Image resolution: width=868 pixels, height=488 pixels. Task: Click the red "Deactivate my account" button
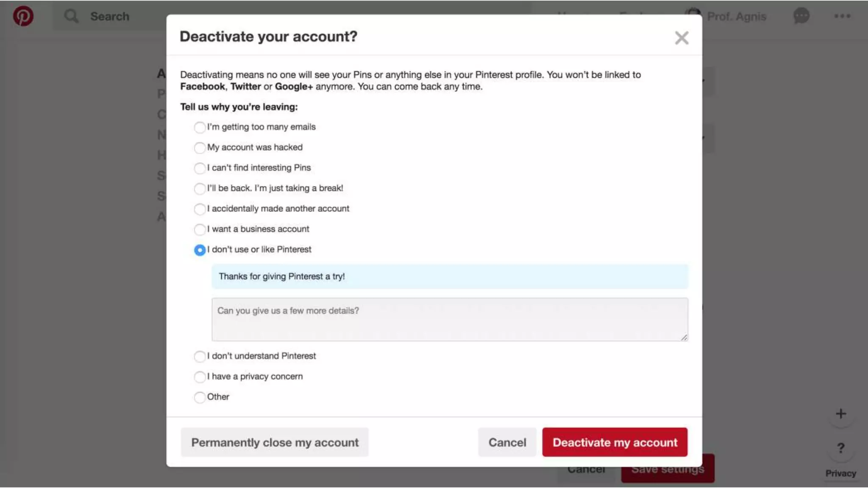pyautogui.click(x=615, y=442)
